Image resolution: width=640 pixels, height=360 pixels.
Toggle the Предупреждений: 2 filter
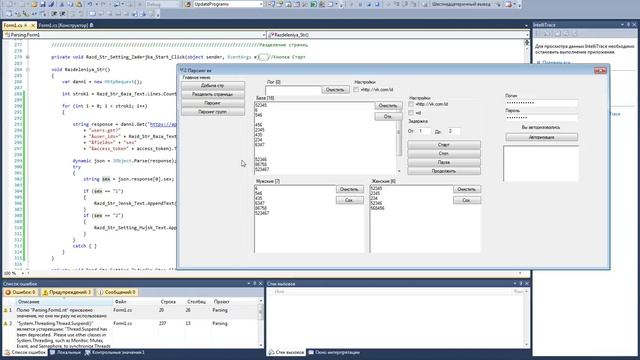(x=67, y=292)
